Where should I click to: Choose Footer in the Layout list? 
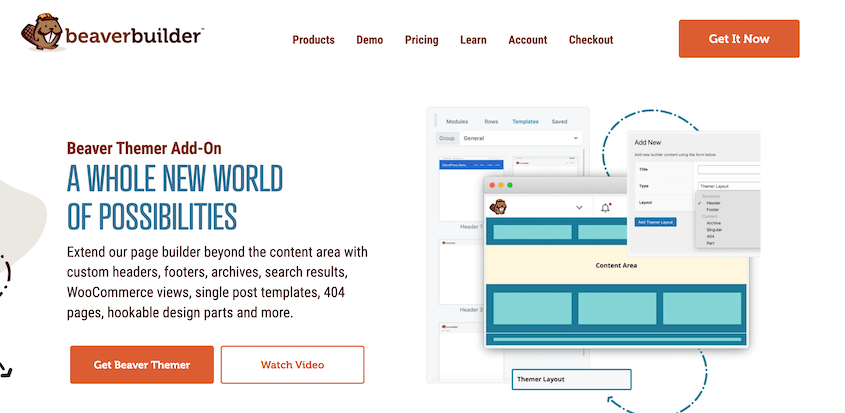(x=713, y=210)
